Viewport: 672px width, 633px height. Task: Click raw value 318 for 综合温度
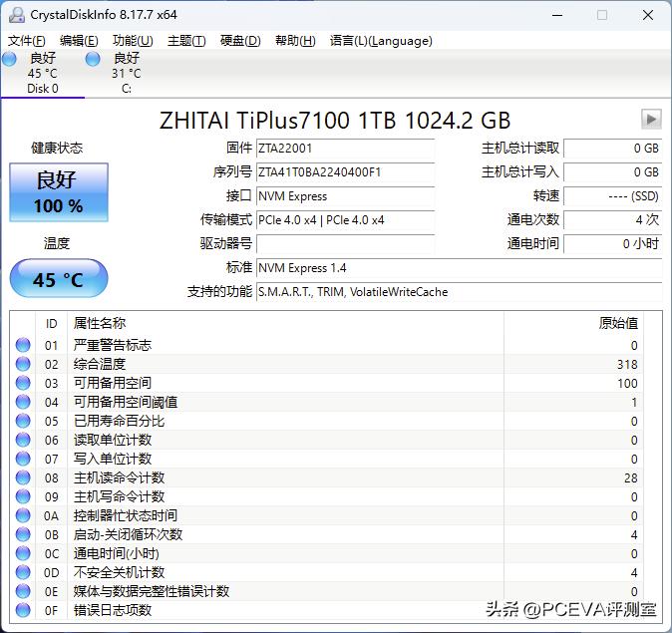point(627,364)
